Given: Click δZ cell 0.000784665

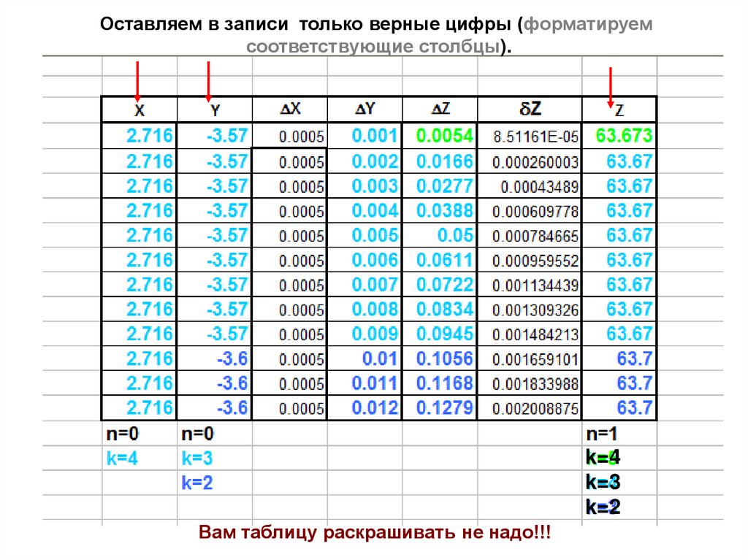Looking at the screenshot, I should point(530,237).
